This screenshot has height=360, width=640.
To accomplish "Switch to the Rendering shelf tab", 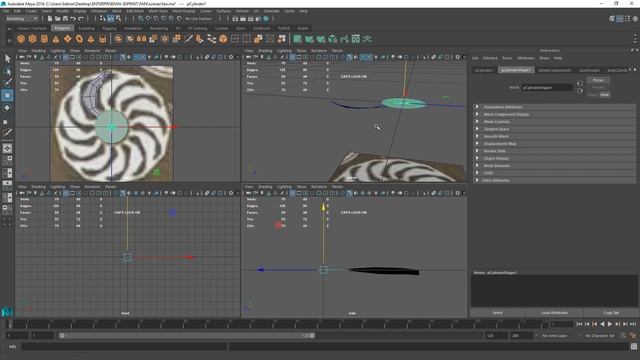I will point(159,28).
